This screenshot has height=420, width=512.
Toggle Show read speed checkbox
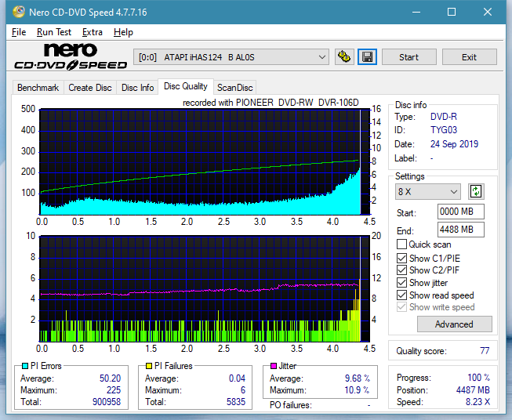(401, 295)
